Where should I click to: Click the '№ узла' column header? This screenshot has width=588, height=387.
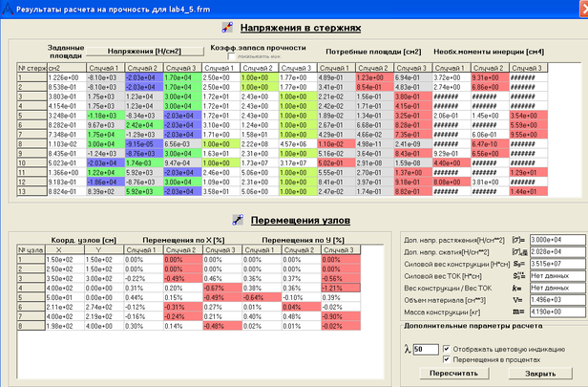tap(31, 250)
